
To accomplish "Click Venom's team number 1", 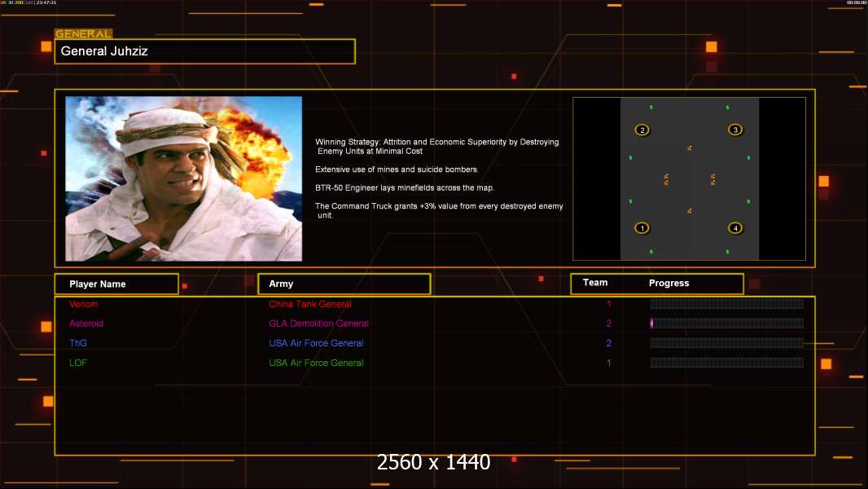I will click(x=609, y=304).
